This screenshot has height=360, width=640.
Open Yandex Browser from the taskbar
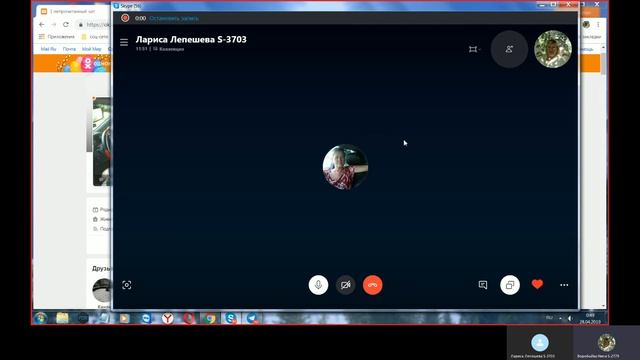pos(167,318)
